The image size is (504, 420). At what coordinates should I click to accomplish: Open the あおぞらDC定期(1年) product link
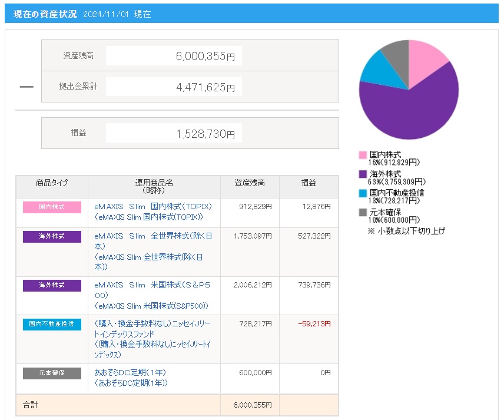(x=131, y=373)
